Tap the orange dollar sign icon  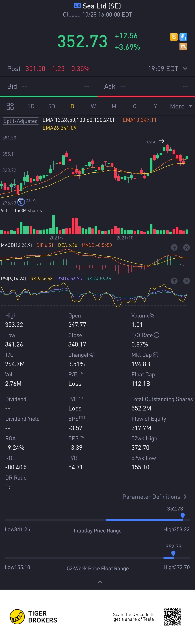[x=174, y=37]
